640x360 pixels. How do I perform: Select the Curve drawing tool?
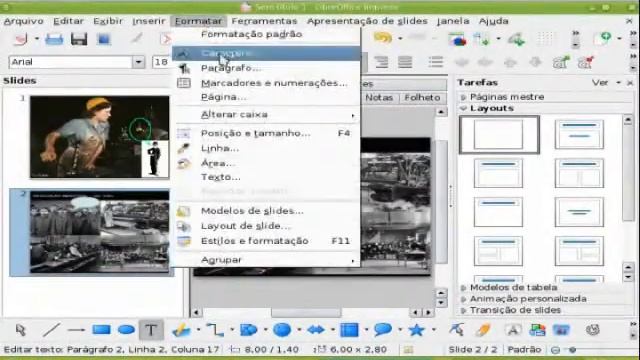coord(181,330)
